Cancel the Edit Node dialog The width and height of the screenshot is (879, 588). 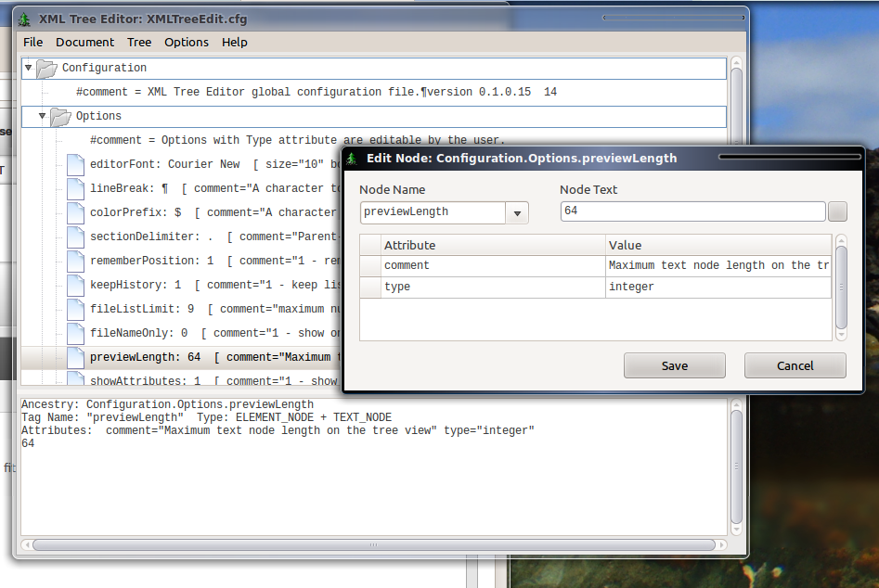(795, 365)
